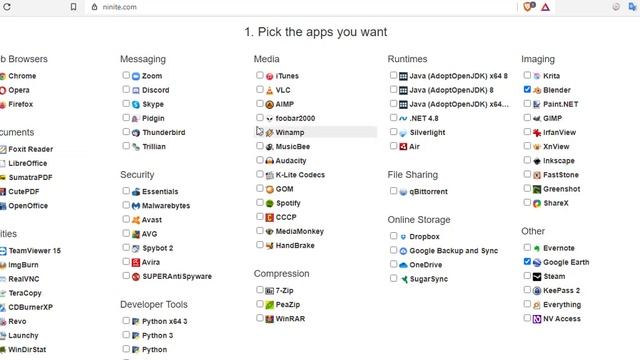Click the Thunderbird app icon
640x360 pixels.
tap(136, 133)
